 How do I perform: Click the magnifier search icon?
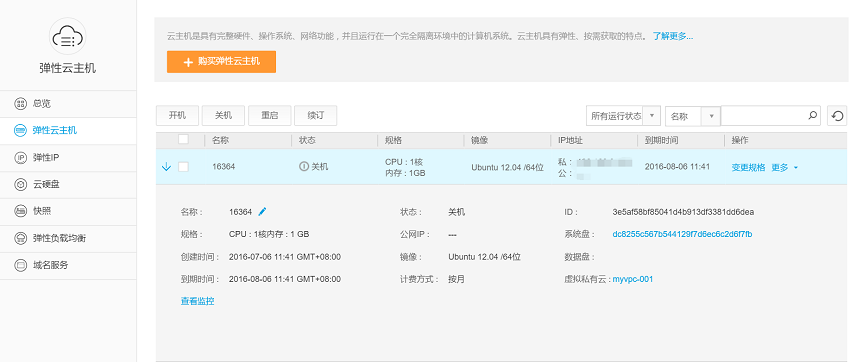(x=812, y=115)
